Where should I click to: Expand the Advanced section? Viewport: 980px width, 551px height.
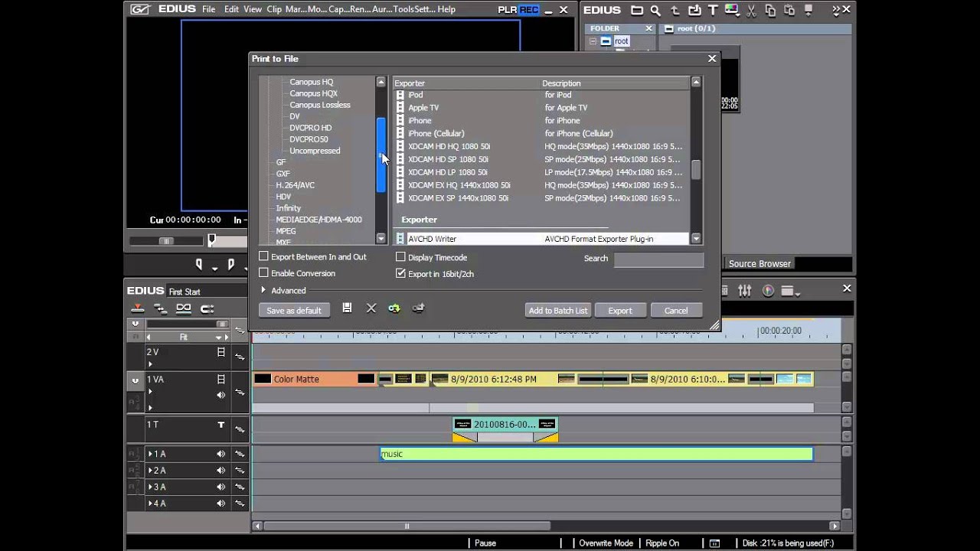(263, 291)
